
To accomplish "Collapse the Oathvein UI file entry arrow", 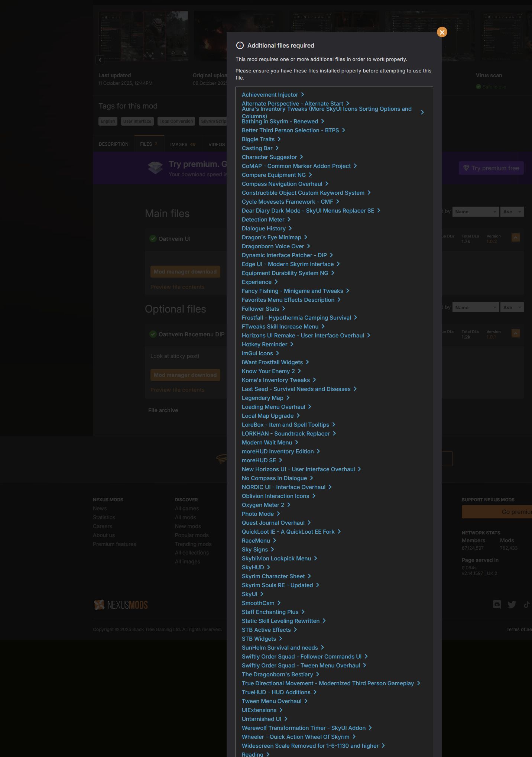I will point(515,237).
